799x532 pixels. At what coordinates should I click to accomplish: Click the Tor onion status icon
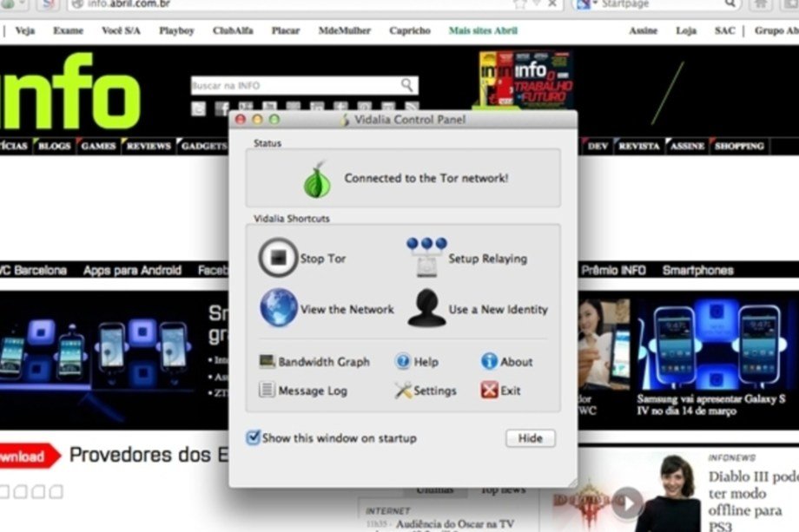317,180
